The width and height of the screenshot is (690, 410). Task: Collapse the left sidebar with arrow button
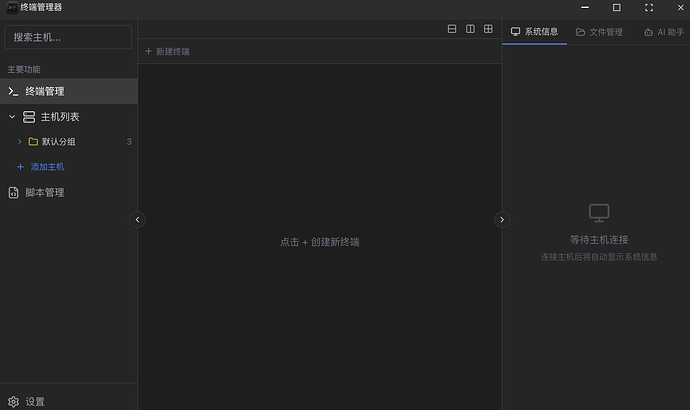(138, 219)
